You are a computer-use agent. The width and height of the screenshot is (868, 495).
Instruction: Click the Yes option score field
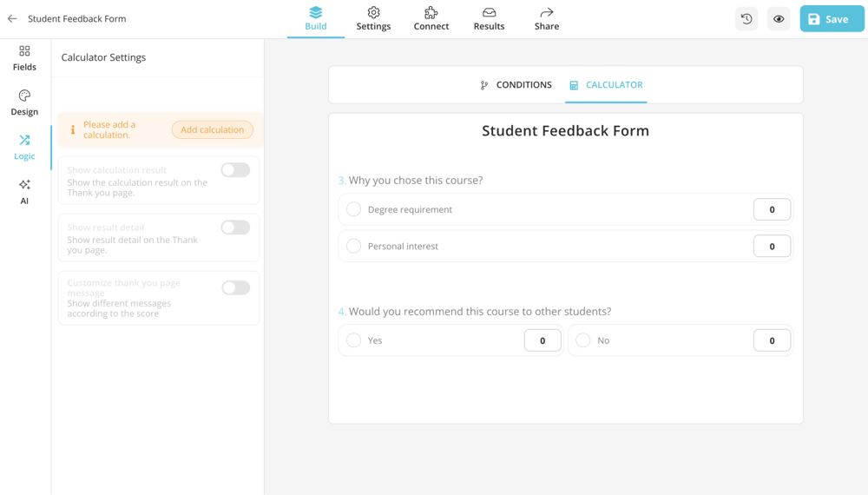(x=542, y=340)
